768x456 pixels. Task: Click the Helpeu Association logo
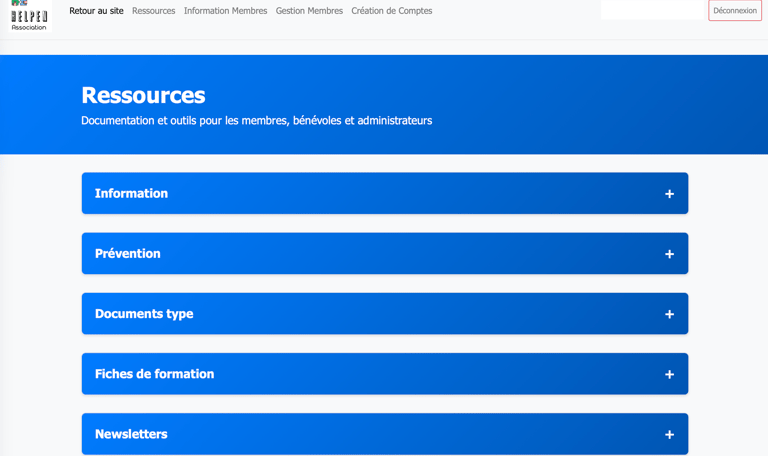tap(29, 16)
